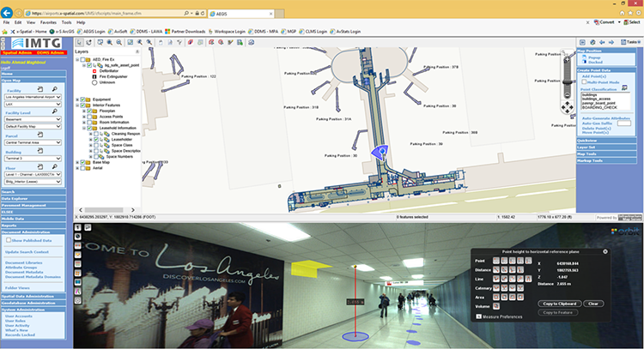
Task: Click the Clear button in measure panel
Action: pos(593,304)
